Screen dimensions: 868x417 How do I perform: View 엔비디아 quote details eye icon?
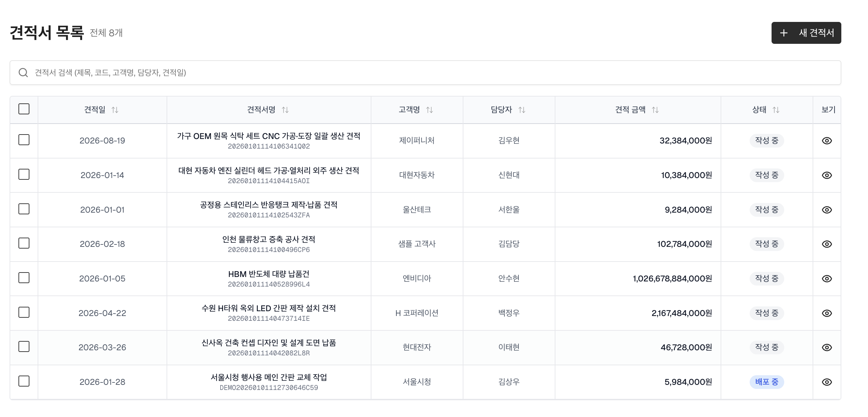click(827, 279)
